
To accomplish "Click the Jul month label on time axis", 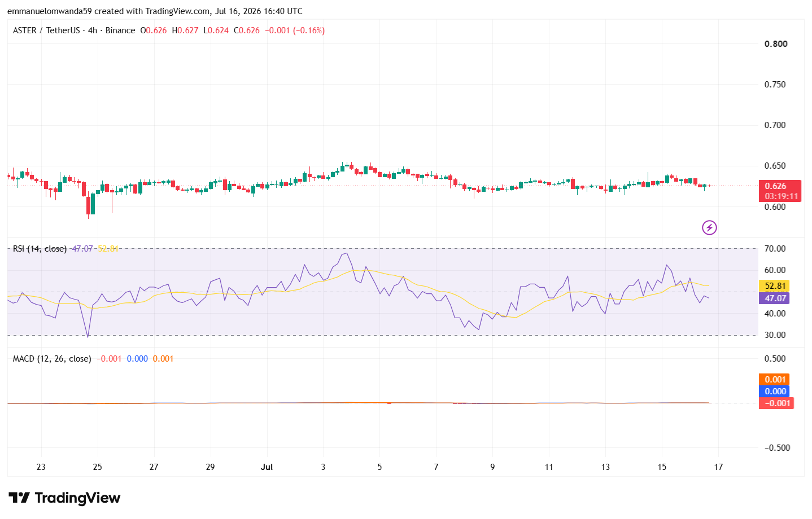I will click(x=267, y=467).
